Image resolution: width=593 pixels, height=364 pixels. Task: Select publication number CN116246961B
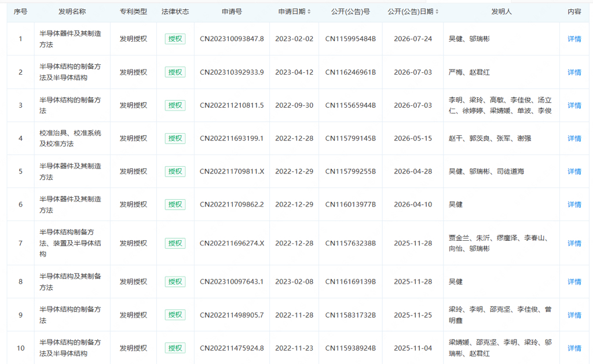(x=350, y=72)
